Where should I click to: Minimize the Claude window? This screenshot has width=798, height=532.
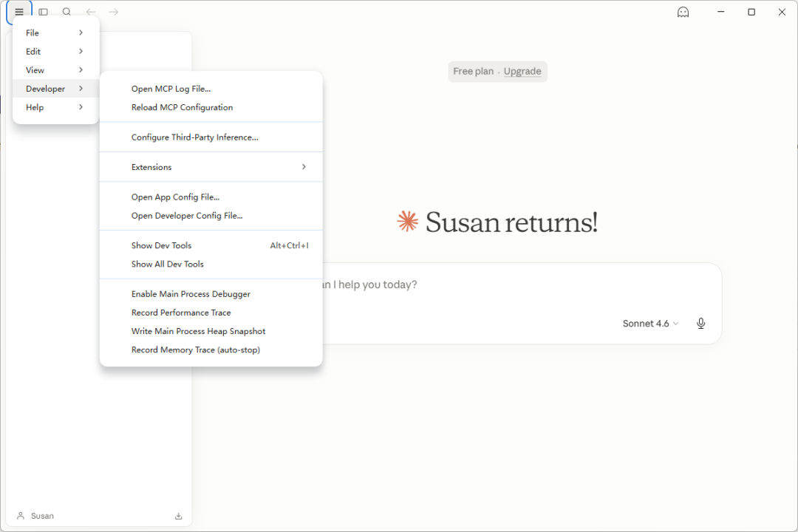[x=720, y=12]
